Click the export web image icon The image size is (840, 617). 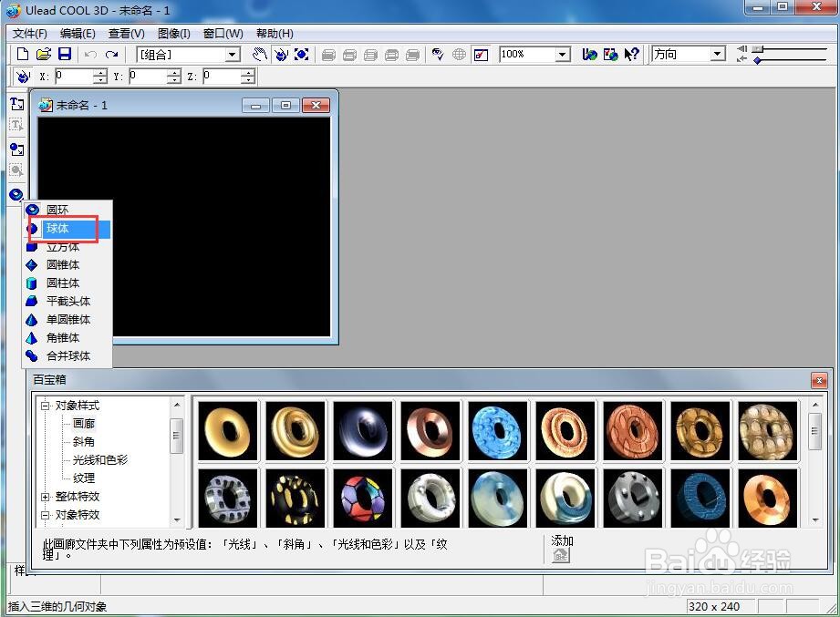point(589,54)
